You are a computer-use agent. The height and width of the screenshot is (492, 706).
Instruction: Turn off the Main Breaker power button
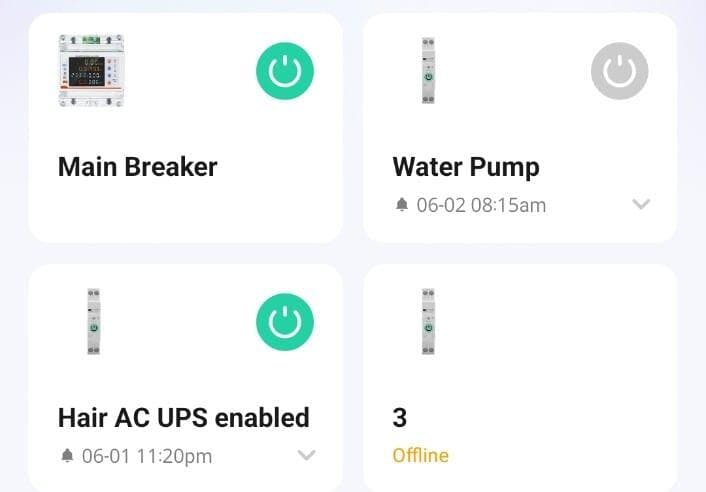click(x=285, y=71)
